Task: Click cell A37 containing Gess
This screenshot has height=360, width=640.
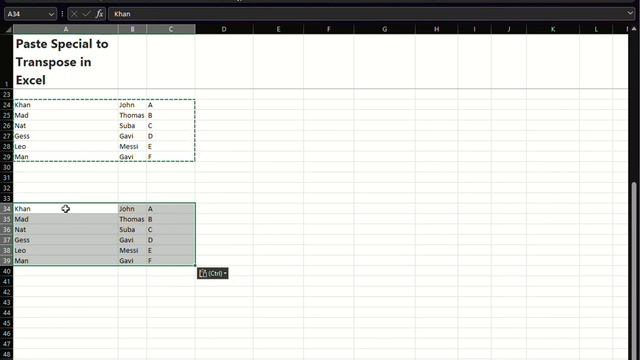Action: [x=66, y=240]
